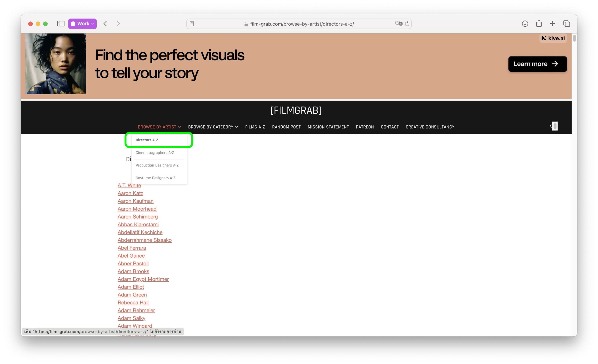
Task: Click the page's vertical scrollbar thumb
Action: [574, 38]
